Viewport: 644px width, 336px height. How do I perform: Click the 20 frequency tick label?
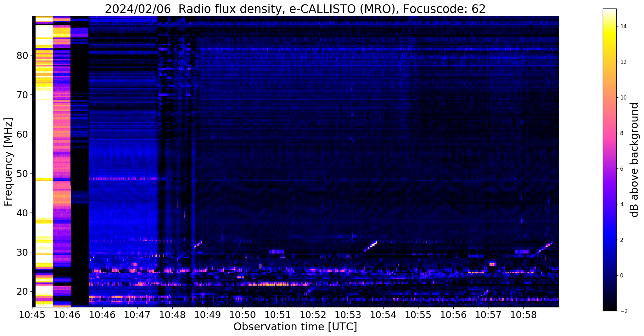(x=23, y=291)
